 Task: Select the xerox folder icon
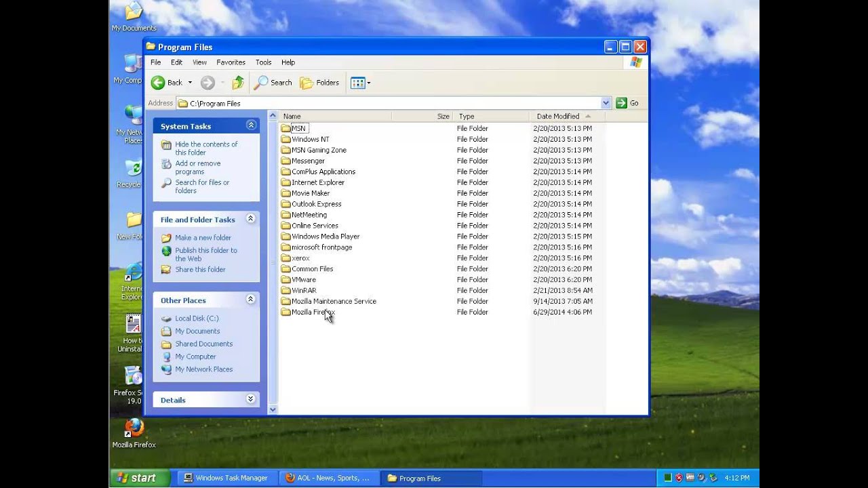click(x=285, y=258)
